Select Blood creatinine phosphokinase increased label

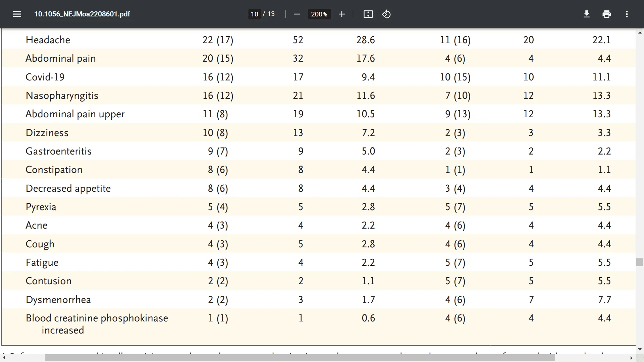coord(97,324)
